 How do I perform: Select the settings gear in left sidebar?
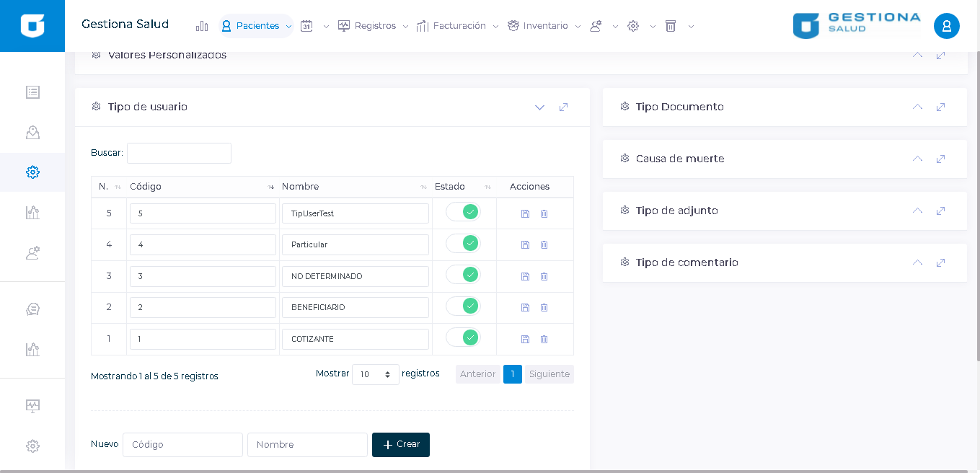point(32,172)
